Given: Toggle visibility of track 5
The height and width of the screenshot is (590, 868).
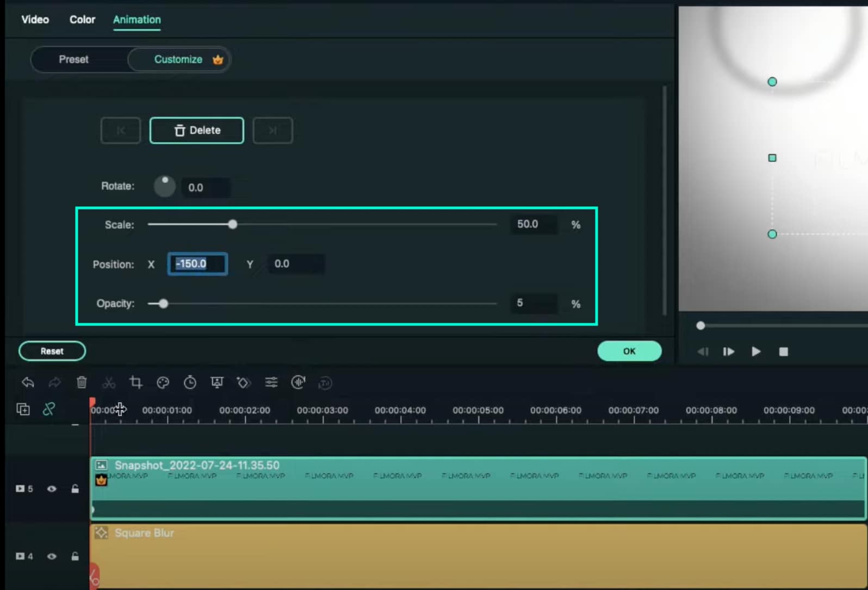Looking at the screenshot, I should 52,489.
